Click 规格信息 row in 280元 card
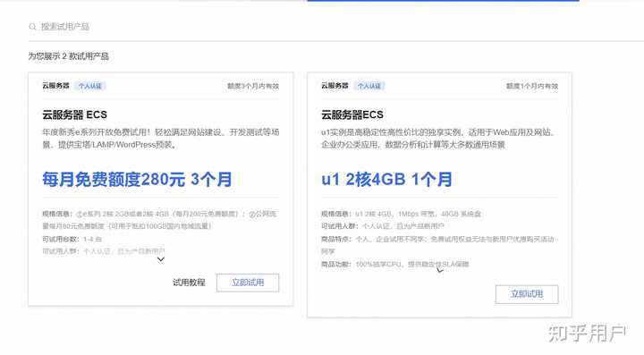Screen dimensions: 644x355 tap(160, 220)
